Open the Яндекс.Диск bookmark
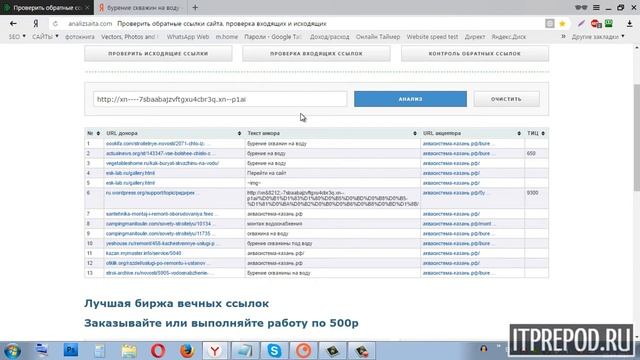 click(509, 37)
